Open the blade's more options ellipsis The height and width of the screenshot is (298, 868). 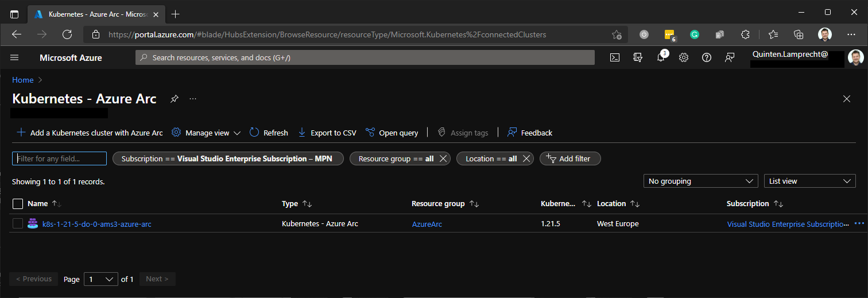point(193,99)
